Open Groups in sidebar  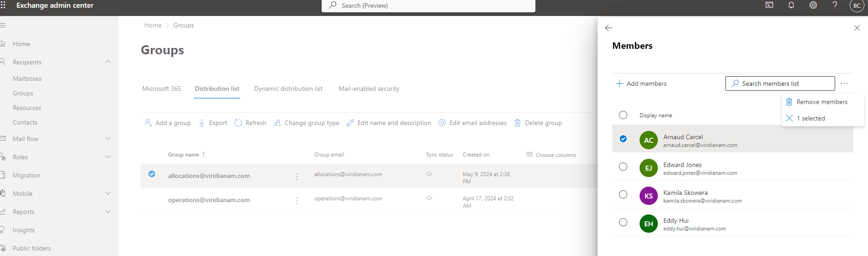click(23, 93)
